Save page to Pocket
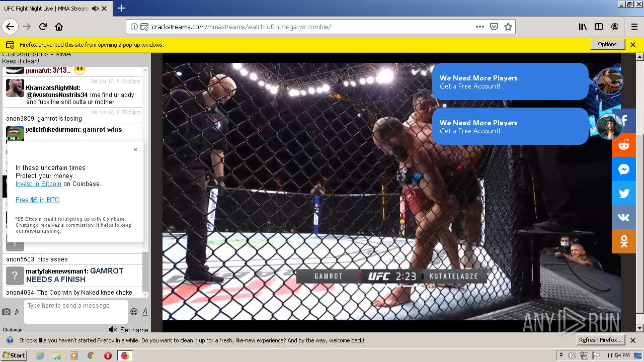Screen dimensions: 644x362 (x=494, y=27)
